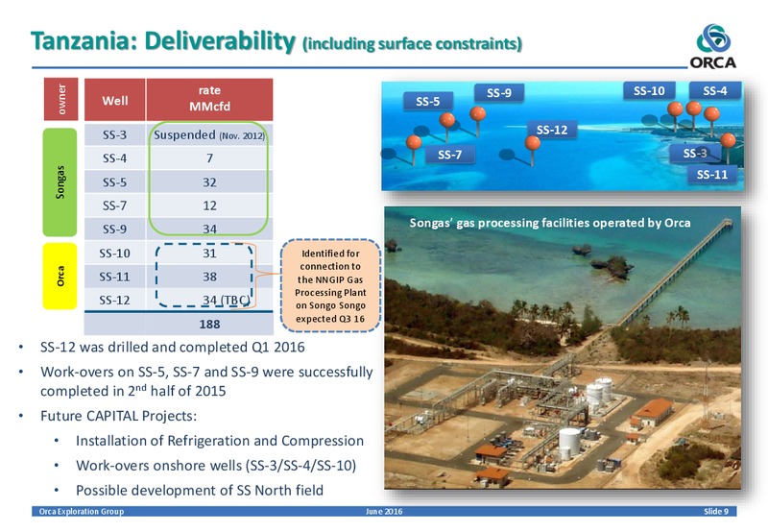Select the SS-3 well cell
This screenshot has height=532, width=768.
114,134
